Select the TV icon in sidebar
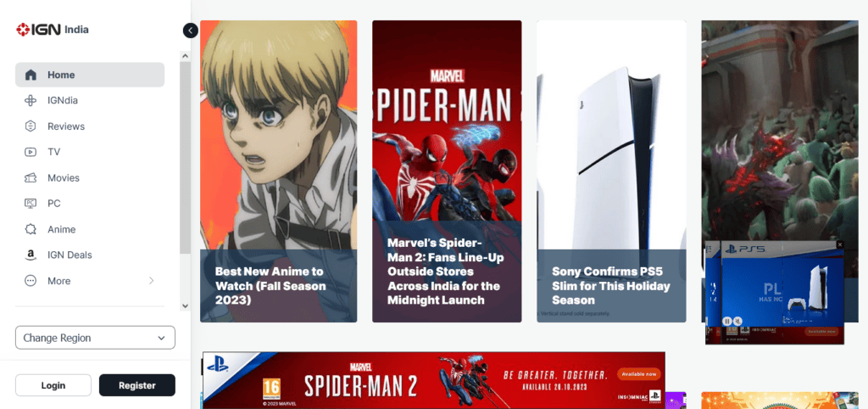 pyautogui.click(x=31, y=152)
